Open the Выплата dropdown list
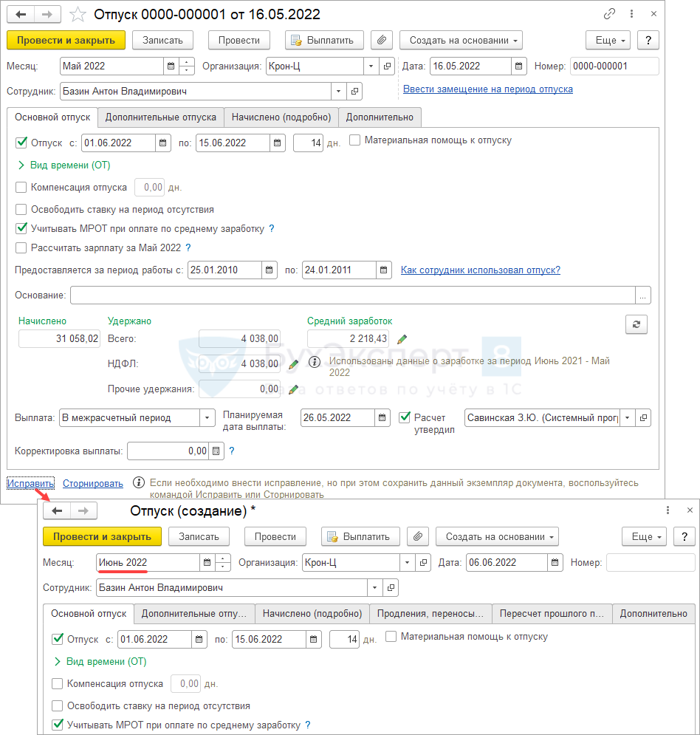Viewport: 700px width, 735px height. point(207,418)
